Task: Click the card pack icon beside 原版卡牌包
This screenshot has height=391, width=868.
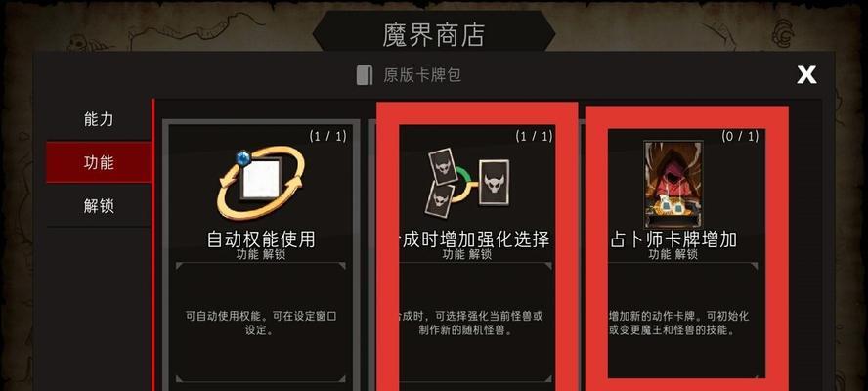Action: click(x=365, y=74)
